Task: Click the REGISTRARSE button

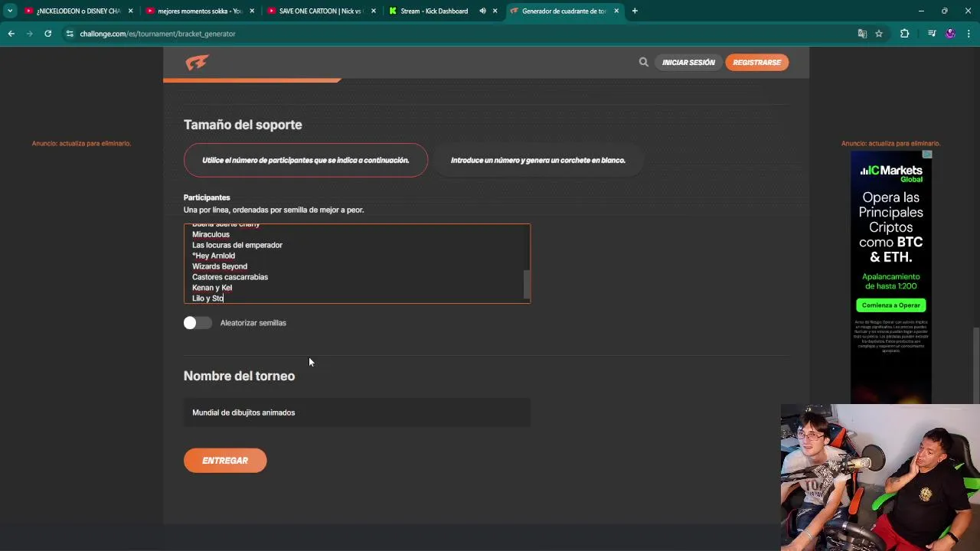Action: click(756, 62)
